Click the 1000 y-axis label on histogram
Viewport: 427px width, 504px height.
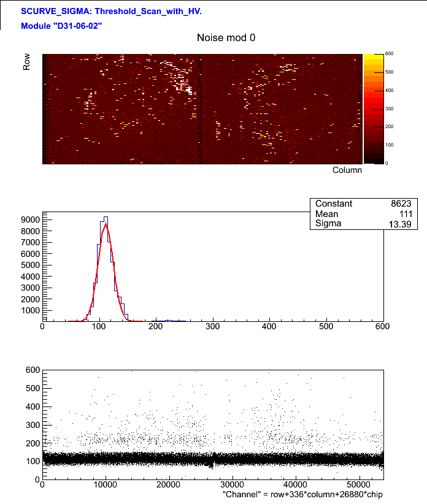(x=30, y=310)
